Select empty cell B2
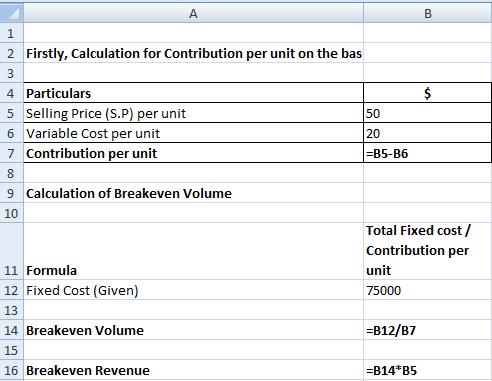 (x=428, y=53)
